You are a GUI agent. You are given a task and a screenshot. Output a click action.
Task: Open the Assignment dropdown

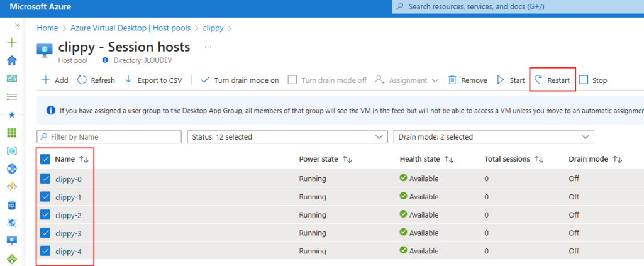(x=407, y=80)
